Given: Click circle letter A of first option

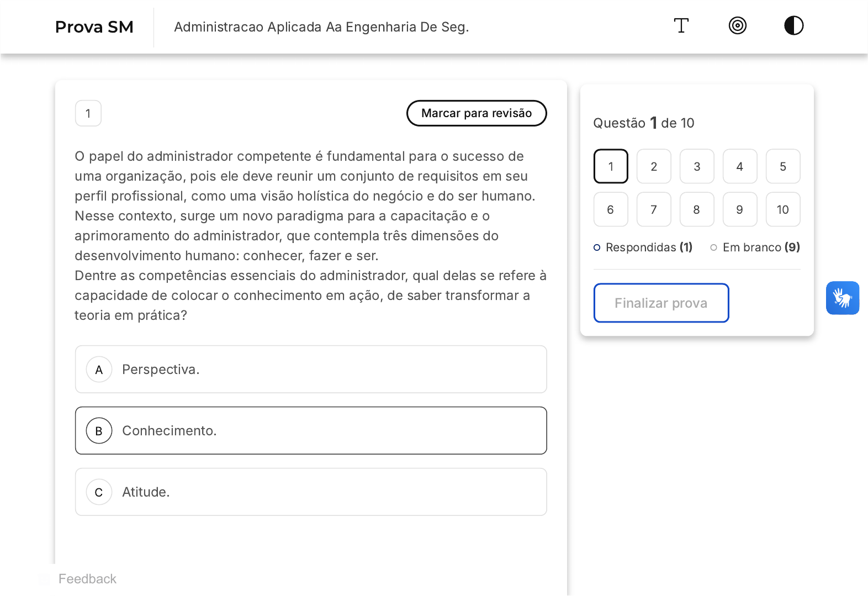Looking at the screenshot, I should [x=99, y=370].
